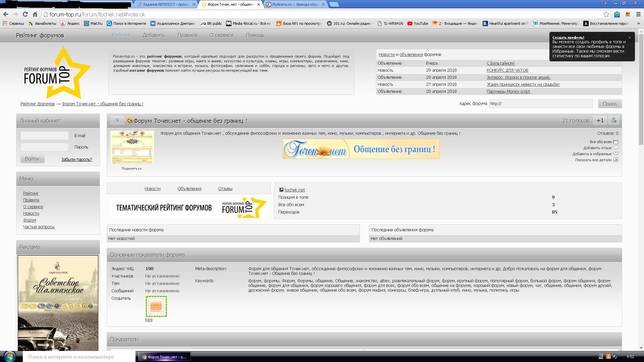Screen dimensions: 644x362
Task: Open the Сервисы apps bookmark
Action: pos(13,23)
